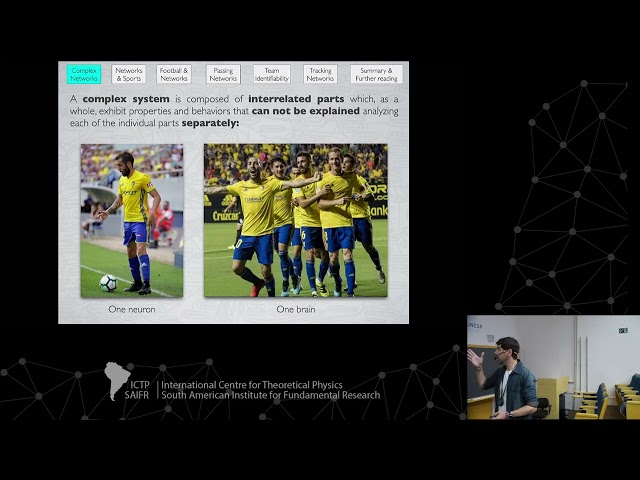Jump to the Tracking Networks tab
640x480 pixels.
(320, 74)
